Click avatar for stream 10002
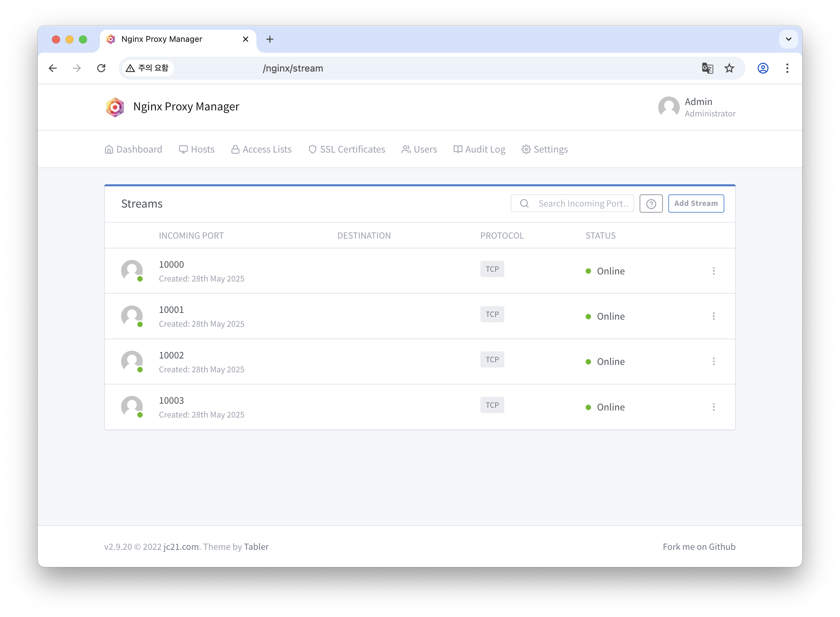Viewport: 840px width, 617px height. tap(132, 361)
